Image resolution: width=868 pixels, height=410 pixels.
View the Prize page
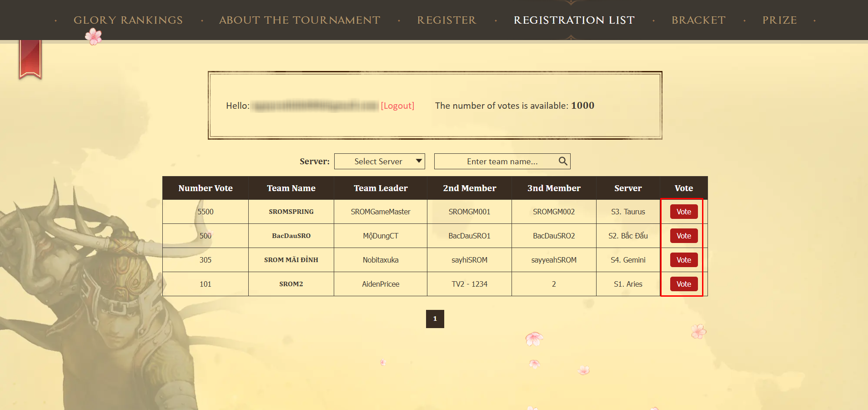tap(779, 20)
